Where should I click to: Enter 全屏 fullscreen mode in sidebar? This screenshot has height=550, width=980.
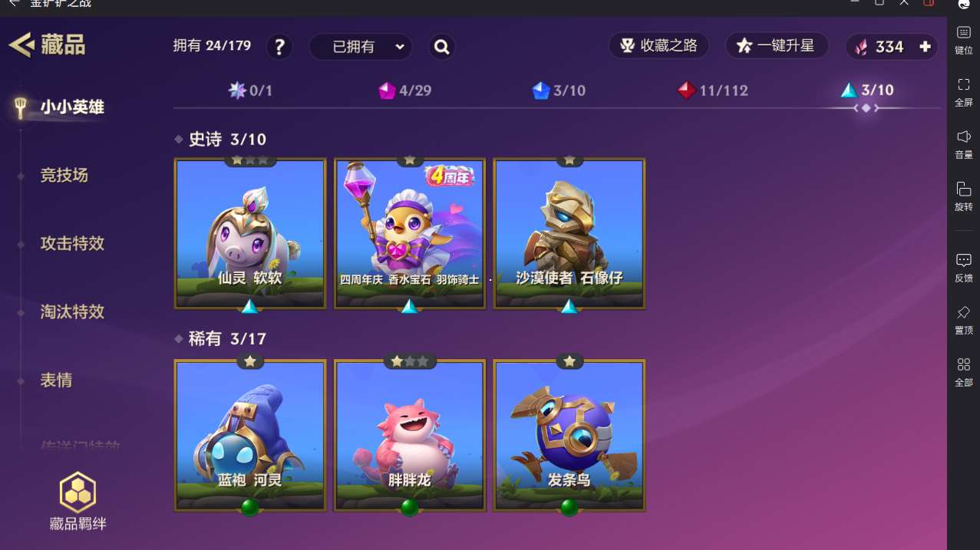pyautogui.click(x=964, y=92)
